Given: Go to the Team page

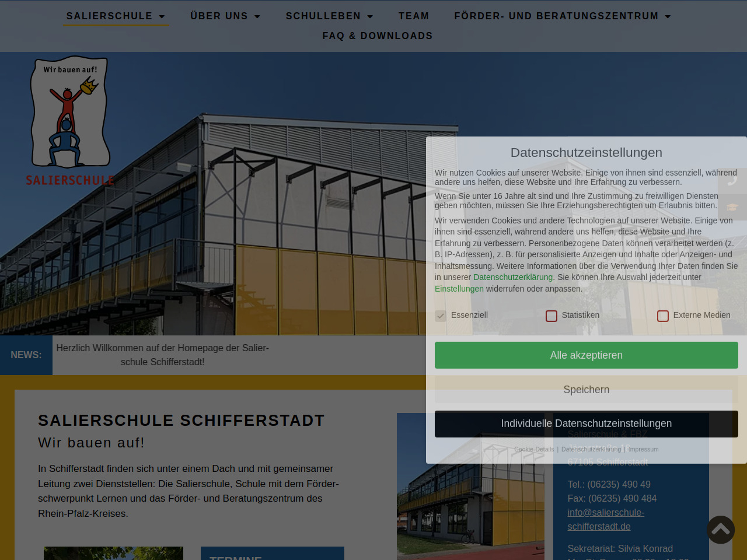Looking at the screenshot, I should tap(414, 16).
